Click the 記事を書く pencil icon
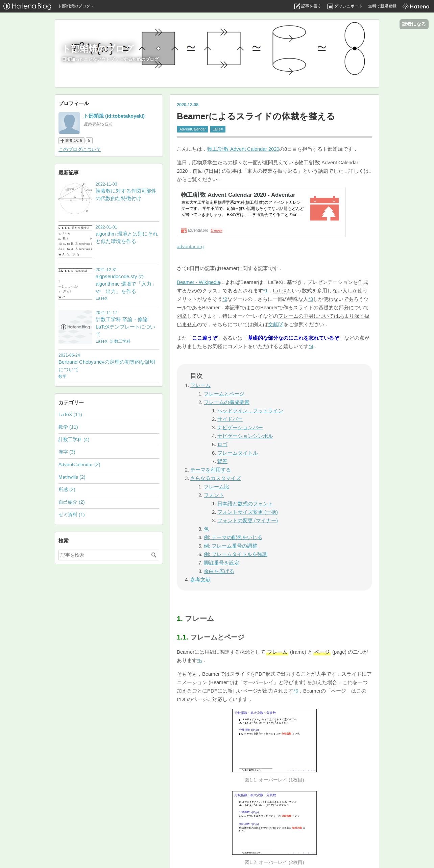This screenshot has height=868, width=434. tap(297, 6)
